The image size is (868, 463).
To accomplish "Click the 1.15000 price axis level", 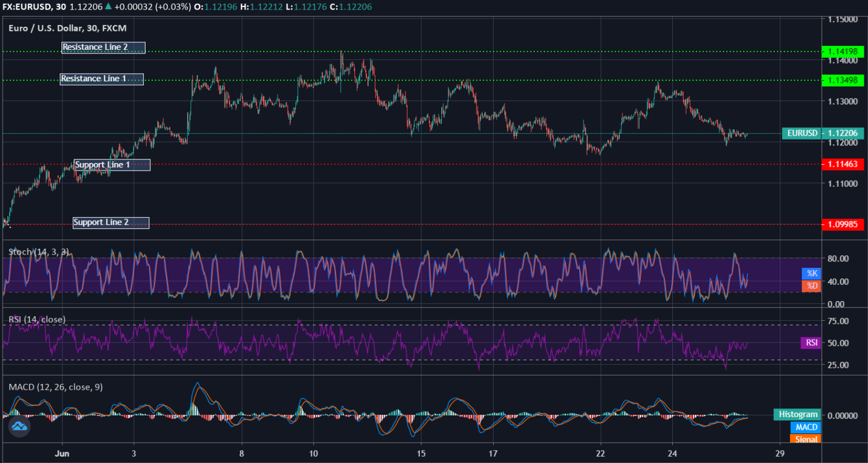I will click(843, 20).
